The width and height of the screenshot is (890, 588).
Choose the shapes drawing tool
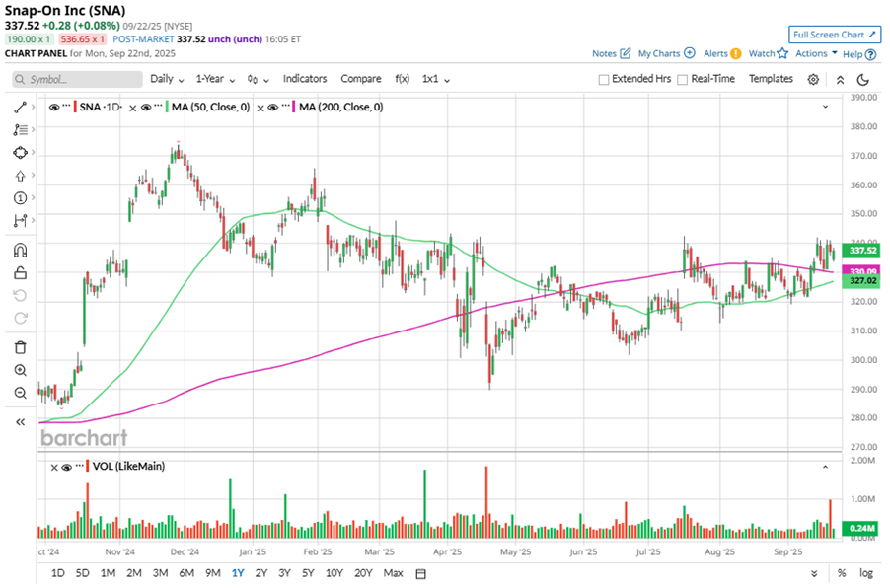pos(20,153)
